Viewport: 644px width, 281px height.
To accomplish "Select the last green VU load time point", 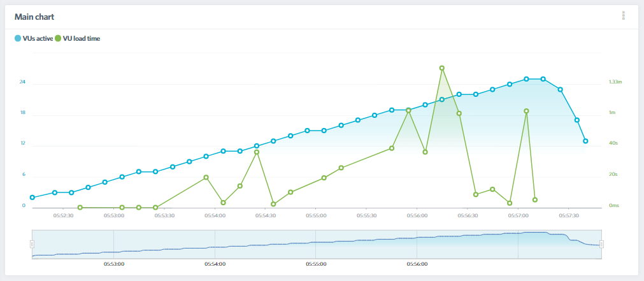I will (535, 200).
